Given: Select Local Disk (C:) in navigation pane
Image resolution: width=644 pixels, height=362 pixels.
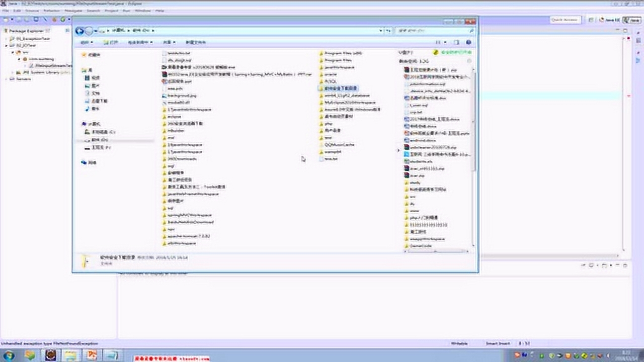Looking at the screenshot, I should click(x=100, y=132).
